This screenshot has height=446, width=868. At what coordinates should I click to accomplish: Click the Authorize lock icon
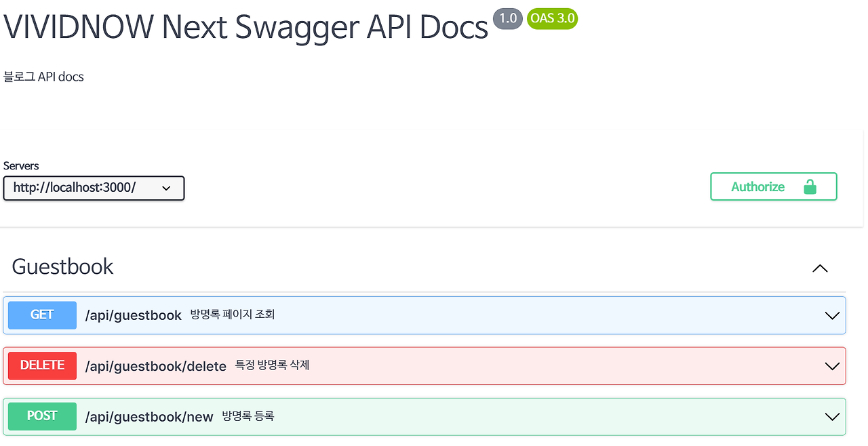(810, 187)
